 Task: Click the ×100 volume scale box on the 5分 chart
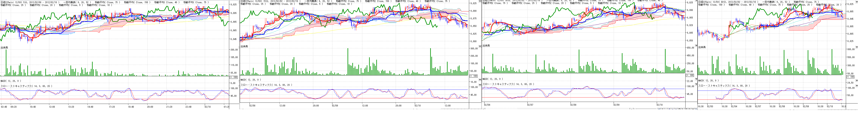[233, 77]
